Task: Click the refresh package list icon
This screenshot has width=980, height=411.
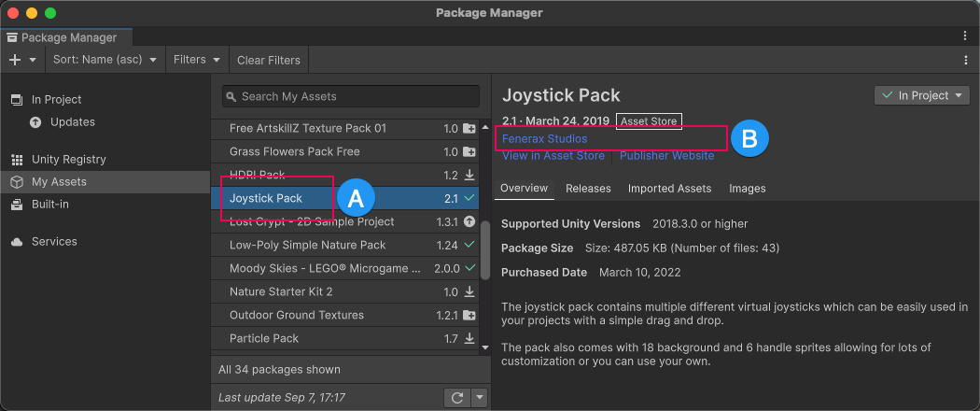Action: click(456, 398)
